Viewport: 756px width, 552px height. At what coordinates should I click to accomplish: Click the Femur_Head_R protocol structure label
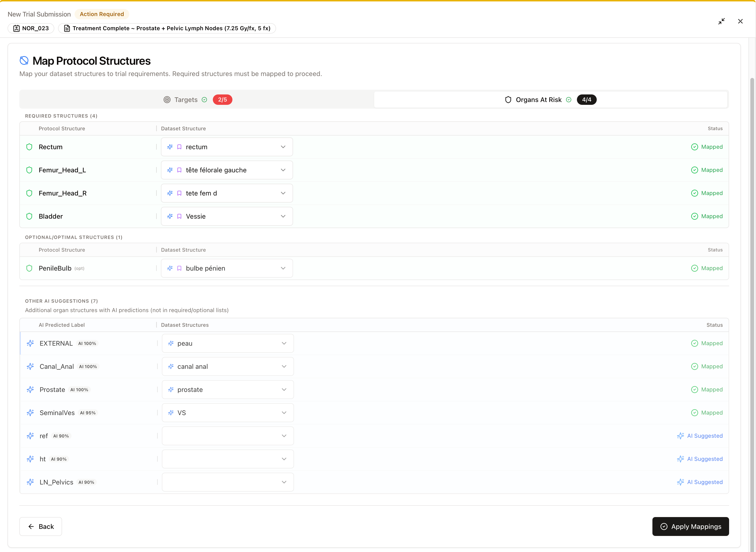click(63, 193)
